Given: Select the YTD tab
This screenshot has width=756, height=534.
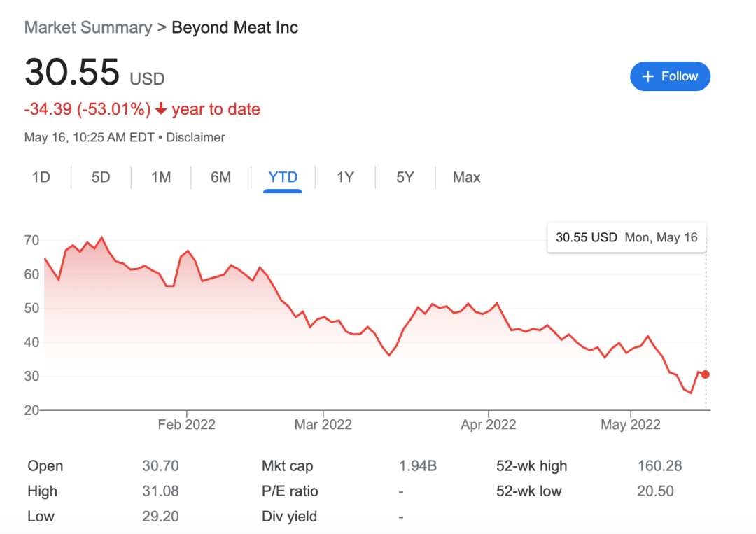Looking at the screenshot, I should coord(283,177).
